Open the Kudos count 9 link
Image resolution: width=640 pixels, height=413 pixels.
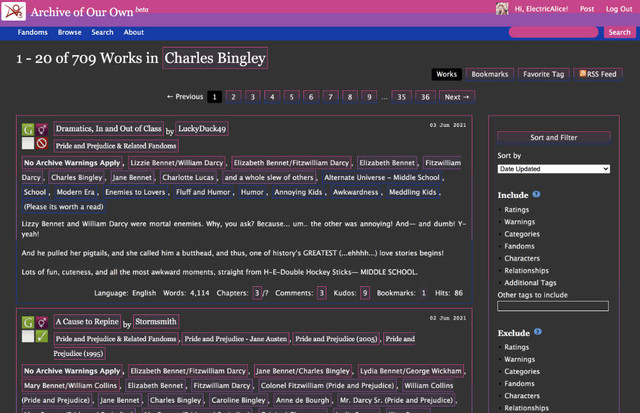pos(365,293)
